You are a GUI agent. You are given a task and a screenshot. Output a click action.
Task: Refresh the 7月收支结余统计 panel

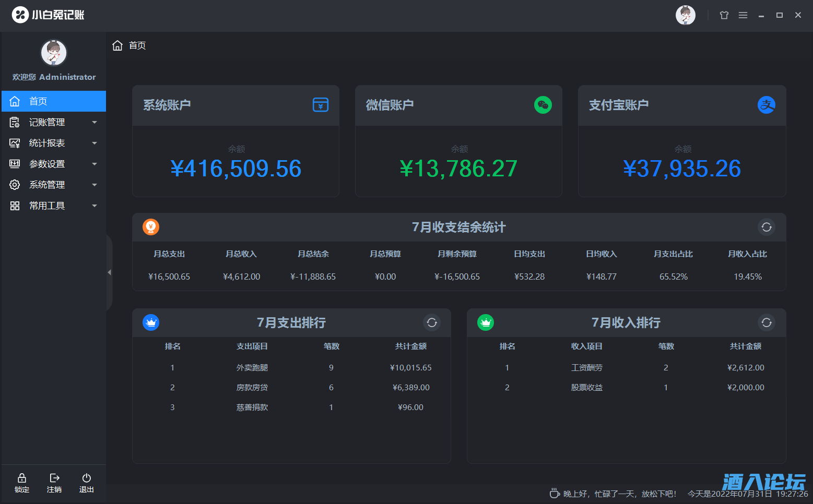tap(766, 227)
